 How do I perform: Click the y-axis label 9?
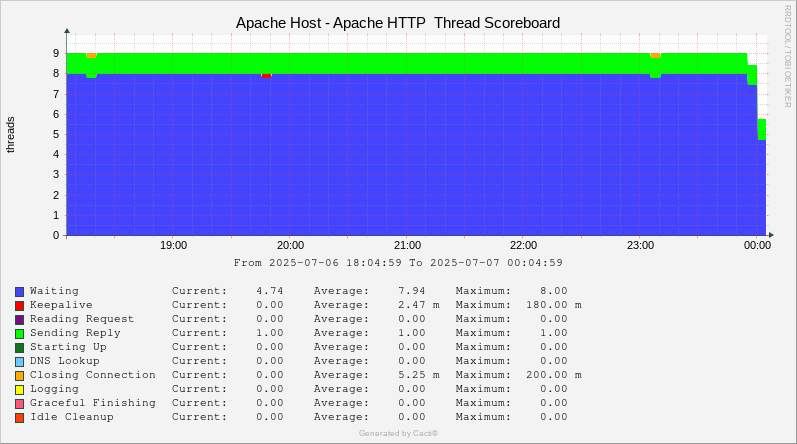pos(56,53)
